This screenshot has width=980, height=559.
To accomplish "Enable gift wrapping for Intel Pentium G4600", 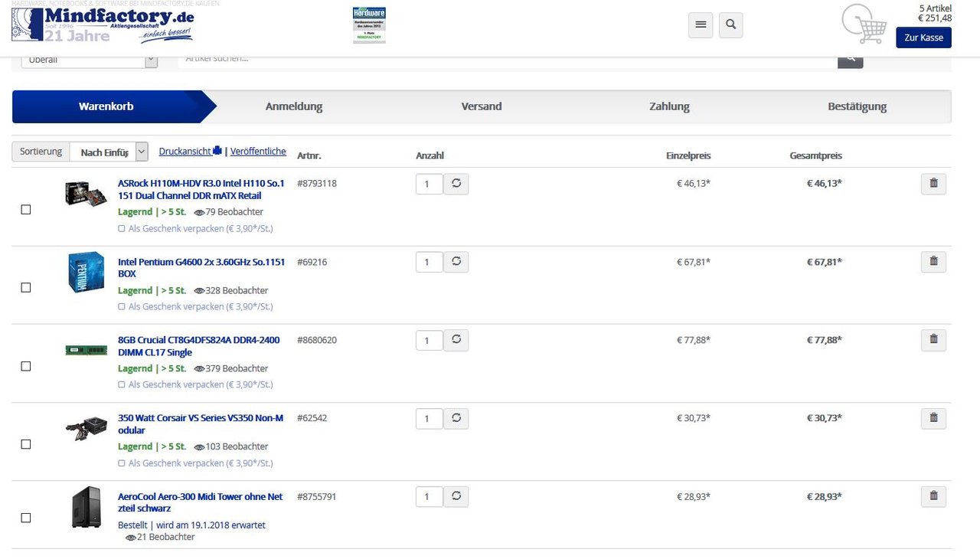I will [122, 306].
